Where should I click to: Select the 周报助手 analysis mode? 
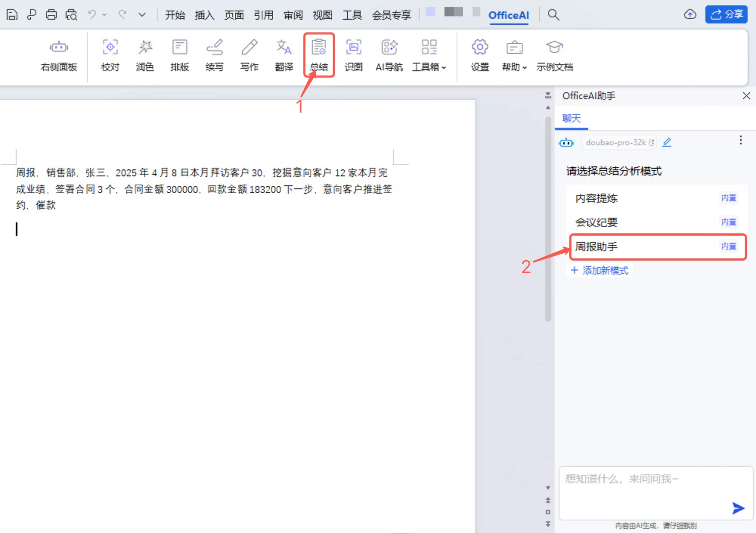point(643,247)
